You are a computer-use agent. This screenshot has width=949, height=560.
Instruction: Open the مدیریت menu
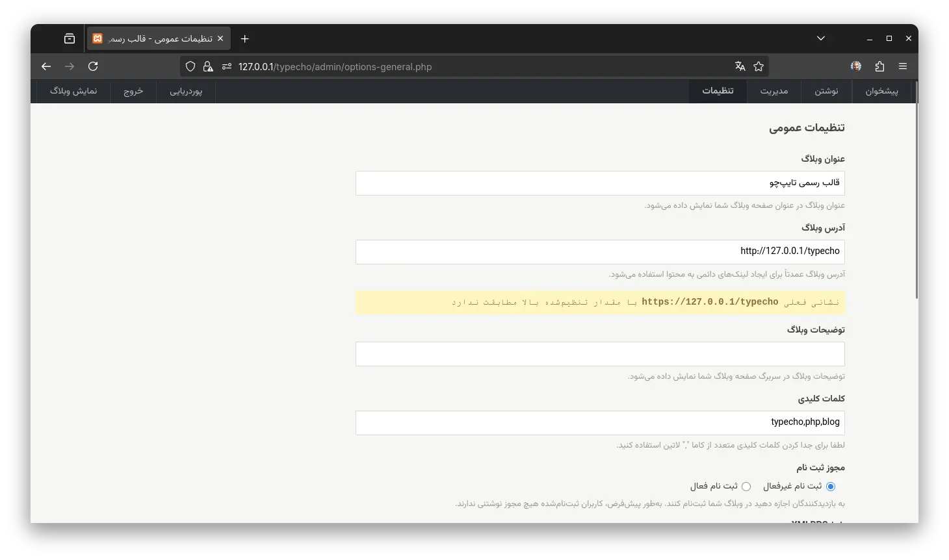point(774,91)
